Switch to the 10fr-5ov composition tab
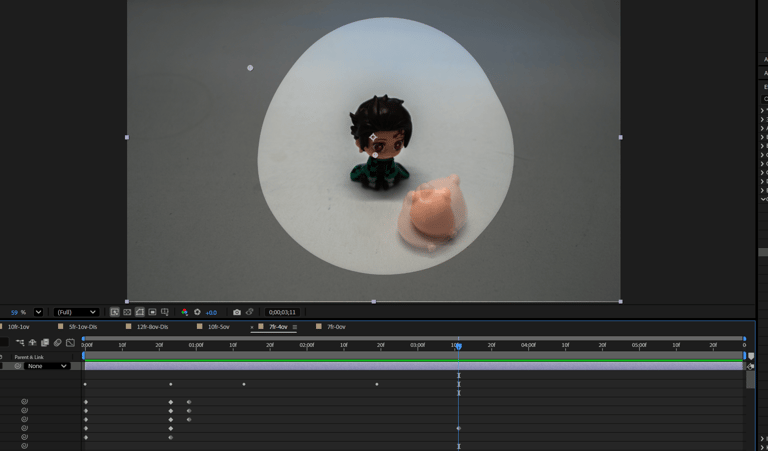 coord(218,327)
